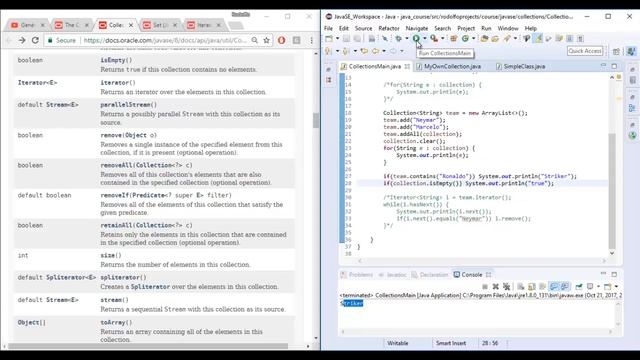640x360 pixels.
Task: Click the Opera extension icon in Chrome
Action: (x=282, y=40)
